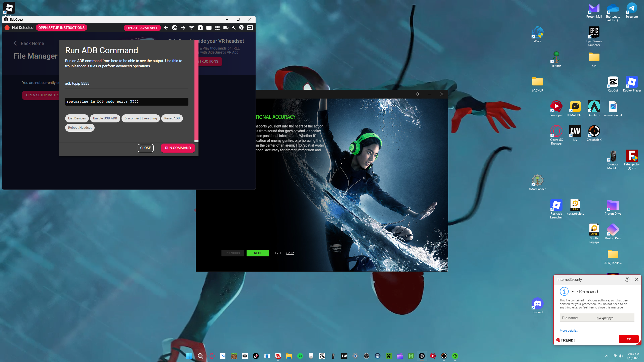Image resolution: width=644 pixels, height=362 pixels.
Task: Click the globe browser icon in SideQuest
Action: click(175, 28)
